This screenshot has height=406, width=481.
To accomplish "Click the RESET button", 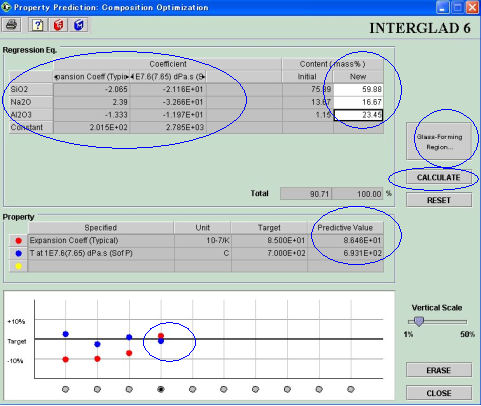I will (439, 200).
